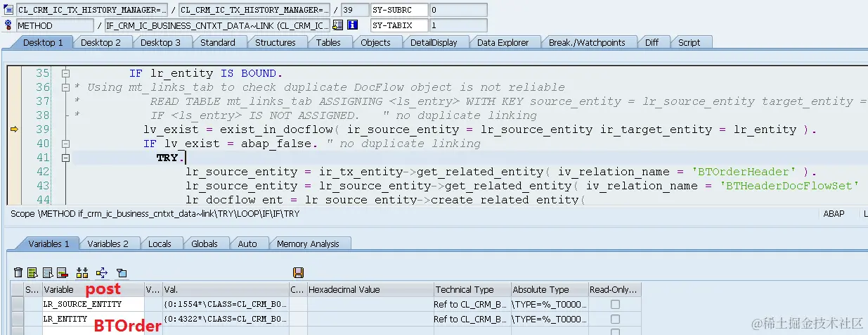Screen dimensions: 868x335
Task: Click the Variable column header
Action: (93, 289)
